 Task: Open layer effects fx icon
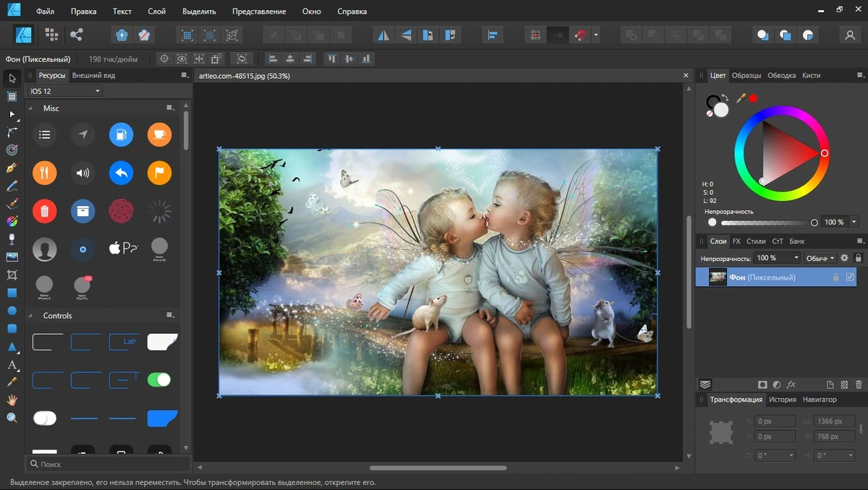pyautogui.click(x=791, y=385)
